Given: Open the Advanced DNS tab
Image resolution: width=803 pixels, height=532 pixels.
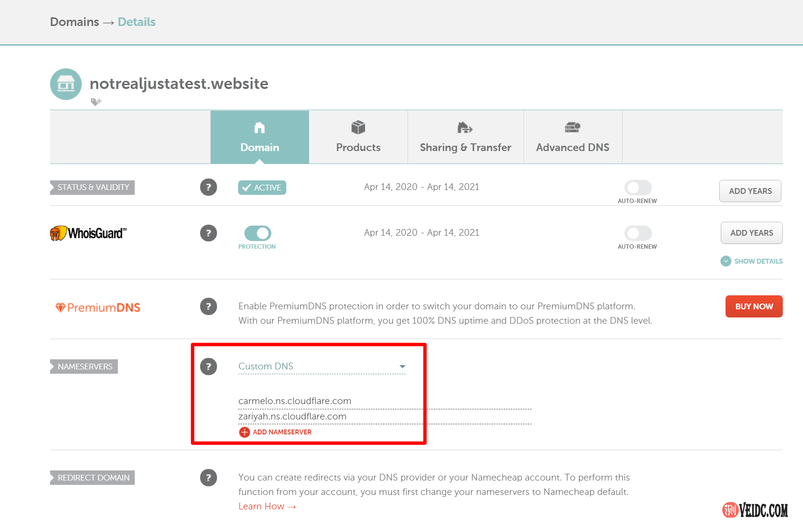Looking at the screenshot, I should [x=573, y=137].
